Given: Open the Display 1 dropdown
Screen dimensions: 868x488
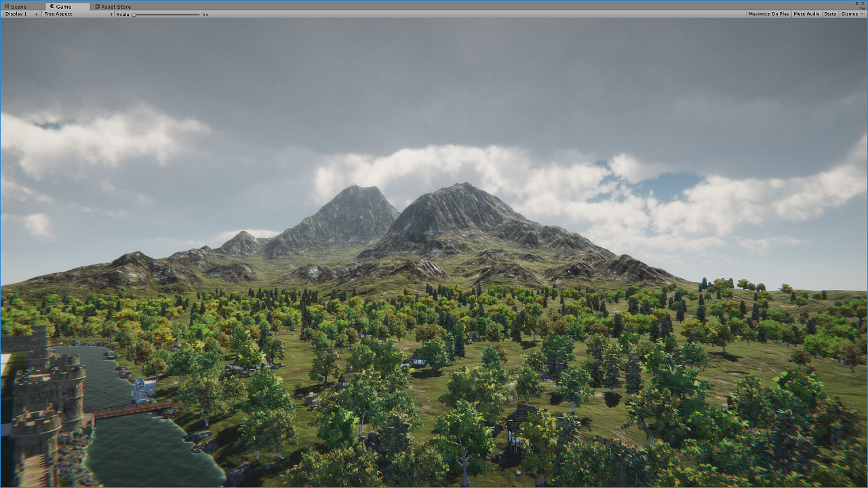Looking at the screenshot, I should coord(21,14).
